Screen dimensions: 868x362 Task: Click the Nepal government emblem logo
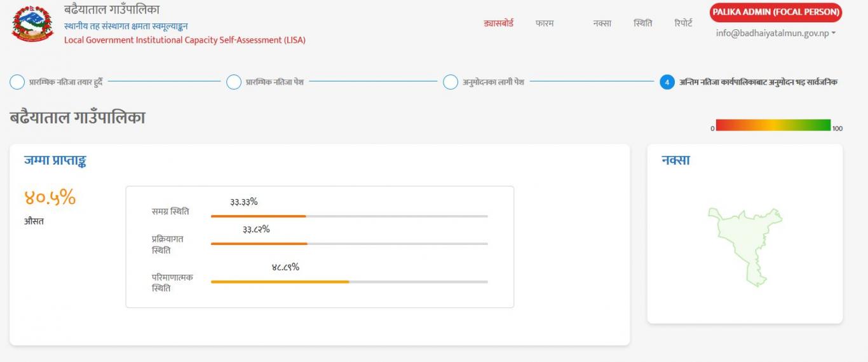click(33, 24)
